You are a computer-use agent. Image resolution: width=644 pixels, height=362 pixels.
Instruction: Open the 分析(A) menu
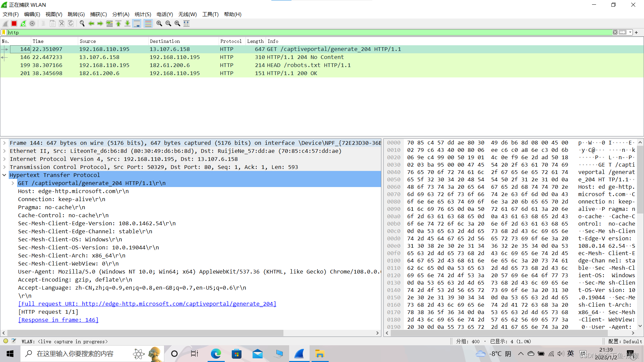point(121,14)
